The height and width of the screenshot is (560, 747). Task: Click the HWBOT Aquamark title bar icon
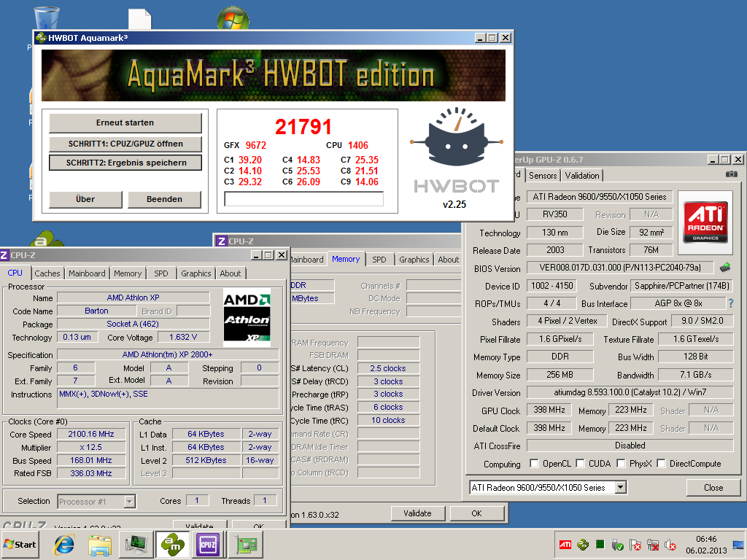click(41, 38)
